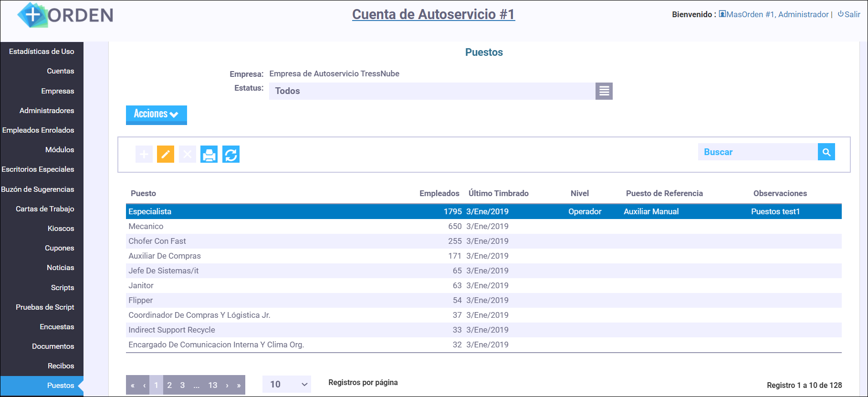Viewport: 868px width, 397px height.
Task: Select the Mecanico row in table
Action: pyautogui.click(x=146, y=227)
